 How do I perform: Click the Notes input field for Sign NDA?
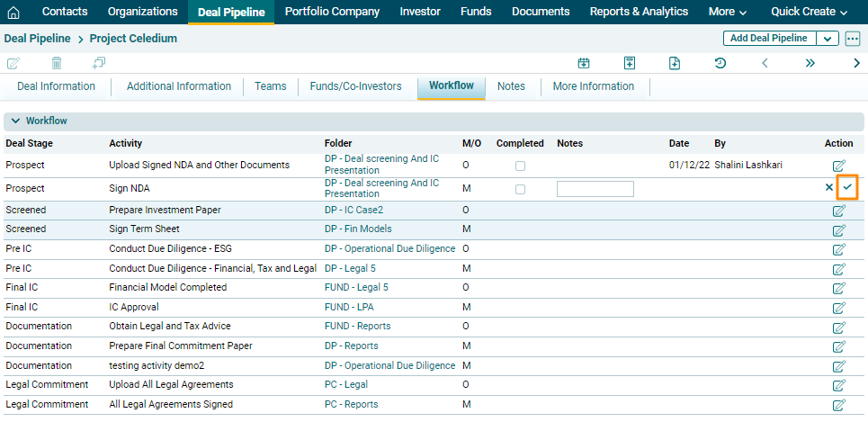coord(595,189)
